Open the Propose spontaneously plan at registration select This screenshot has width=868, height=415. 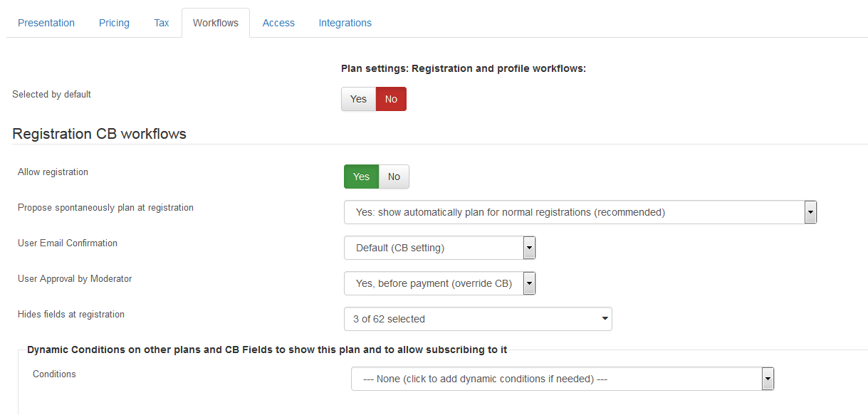pyautogui.click(x=580, y=212)
